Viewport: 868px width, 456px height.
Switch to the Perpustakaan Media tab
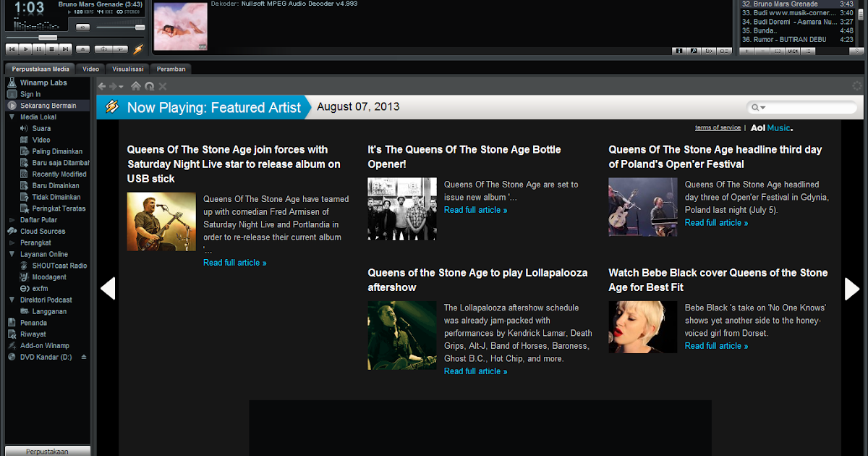tap(41, 69)
